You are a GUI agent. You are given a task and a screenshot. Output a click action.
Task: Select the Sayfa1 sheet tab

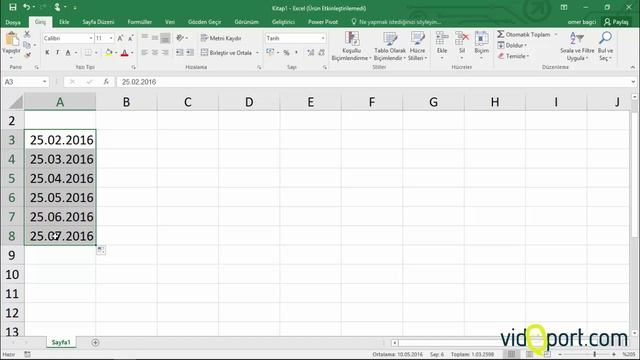click(x=61, y=342)
